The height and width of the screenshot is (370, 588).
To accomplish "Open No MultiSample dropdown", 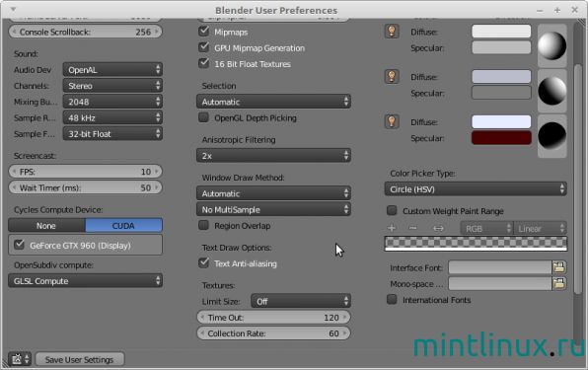I will tap(273, 209).
